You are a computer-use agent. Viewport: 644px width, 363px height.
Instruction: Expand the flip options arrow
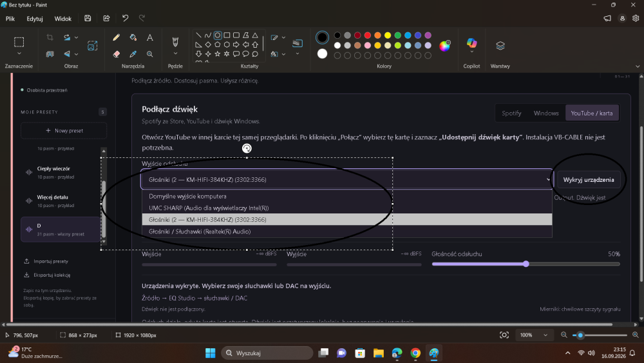tap(77, 54)
